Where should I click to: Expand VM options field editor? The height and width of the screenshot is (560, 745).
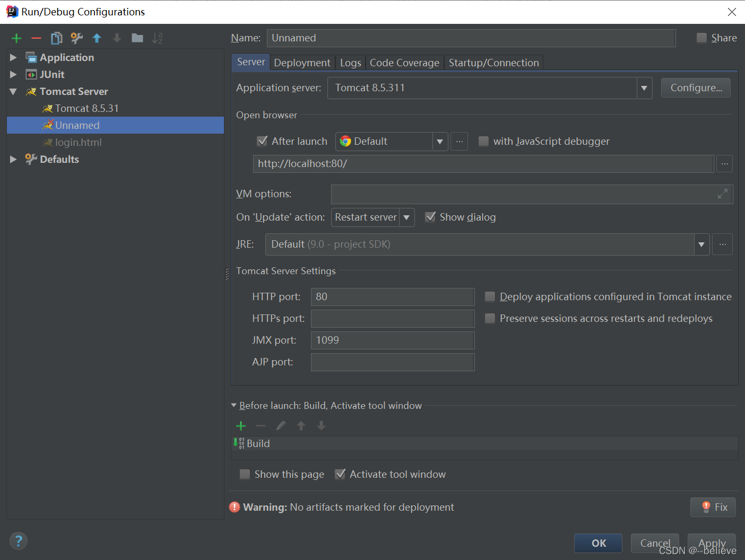coord(723,194)
